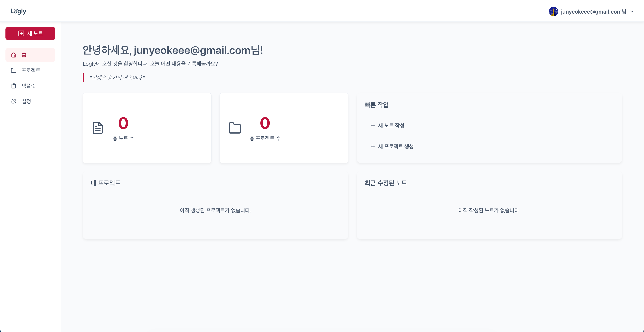The height and width of the screenshot is (332, 644).
Task: Click the 템플릿 clipboard icon
Action: pos(14,86)
